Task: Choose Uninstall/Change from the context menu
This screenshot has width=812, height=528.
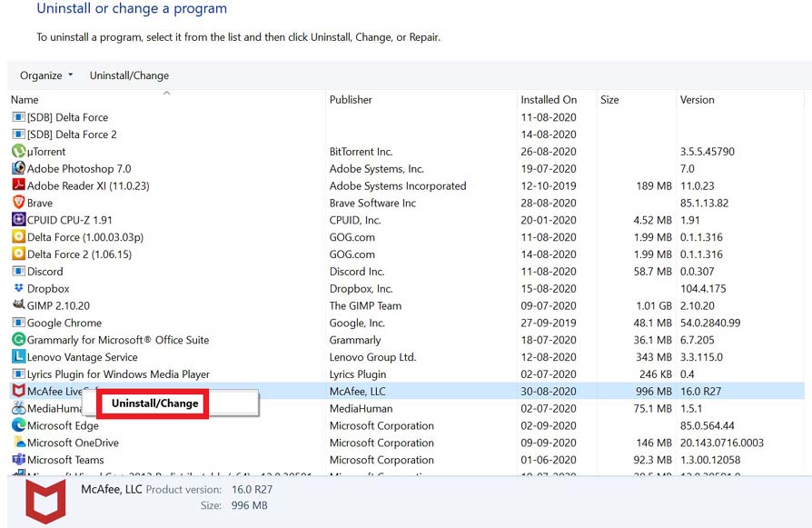Action: [x=154, y=403]
